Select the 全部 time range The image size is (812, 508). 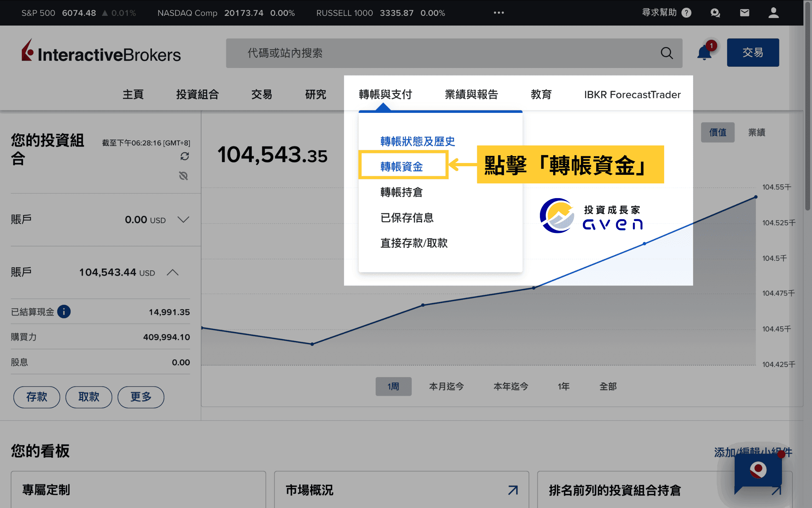tap(608, 387)
